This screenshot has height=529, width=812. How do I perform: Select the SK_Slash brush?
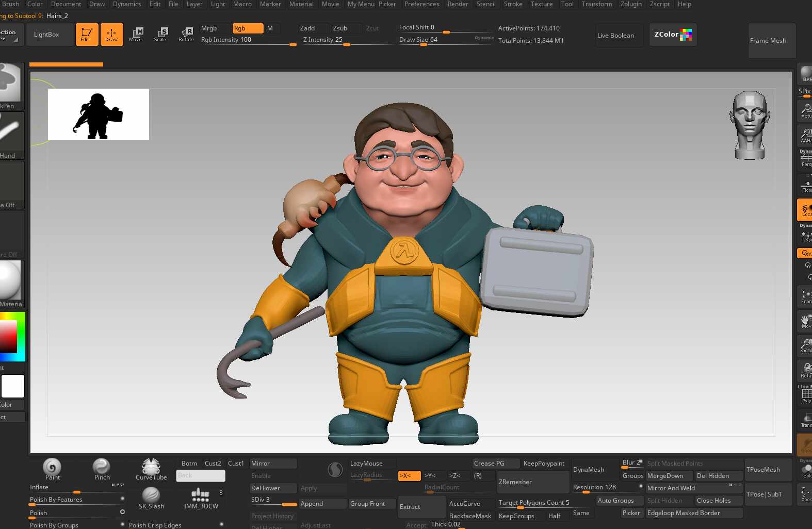[x=151, y=498]
